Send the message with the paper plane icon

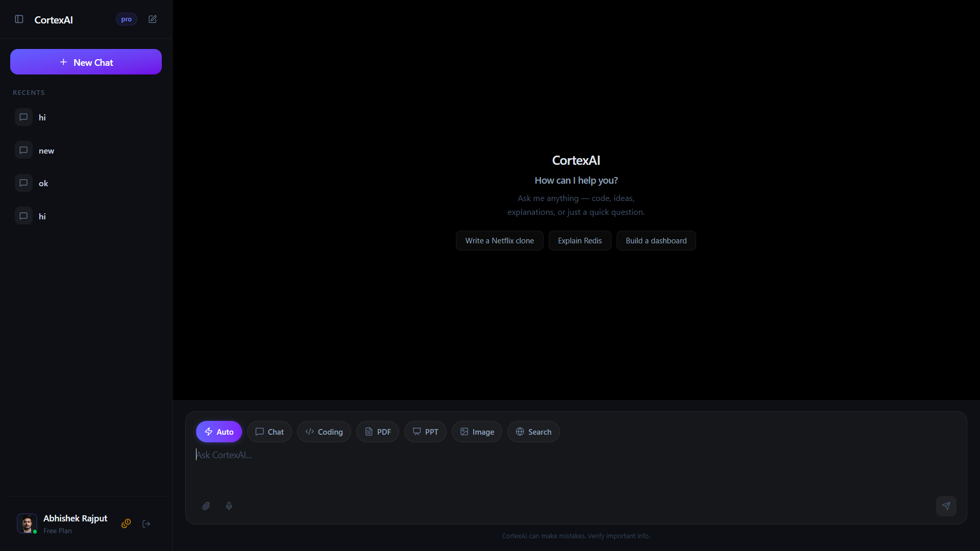tap(946, 506)
